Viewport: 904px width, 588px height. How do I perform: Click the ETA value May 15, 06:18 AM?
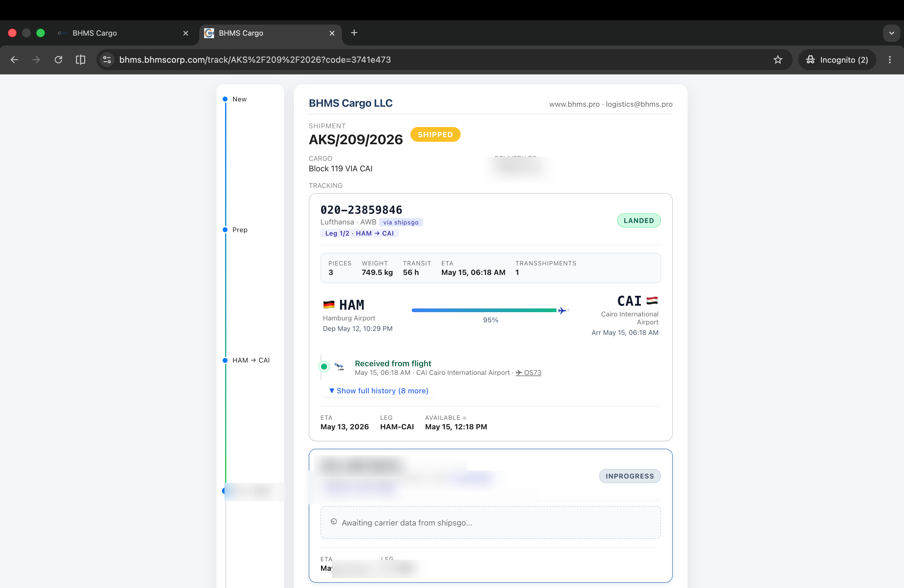point(473,272)
